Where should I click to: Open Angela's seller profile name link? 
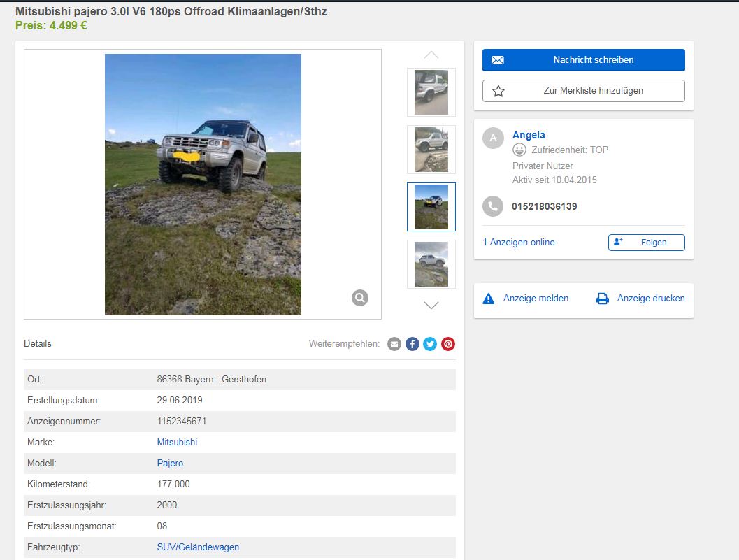(x=529, y=135)
